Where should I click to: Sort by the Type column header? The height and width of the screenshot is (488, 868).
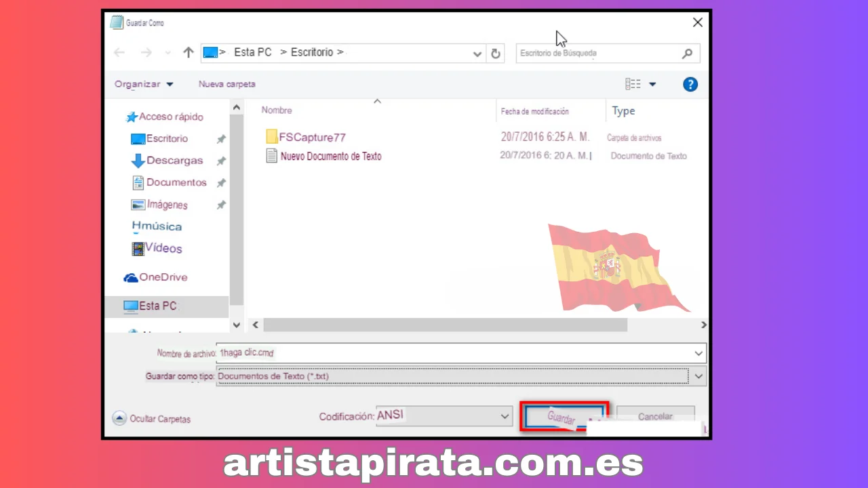(623, 111)
